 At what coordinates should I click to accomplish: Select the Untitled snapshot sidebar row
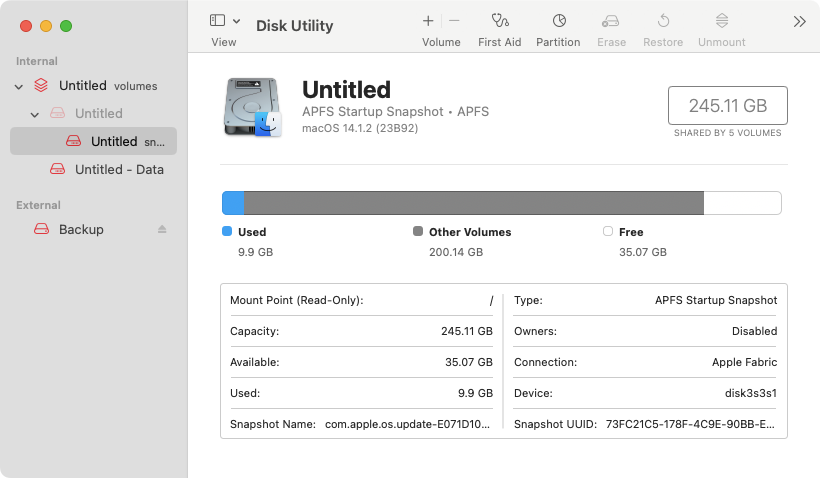tap(93, 141)
